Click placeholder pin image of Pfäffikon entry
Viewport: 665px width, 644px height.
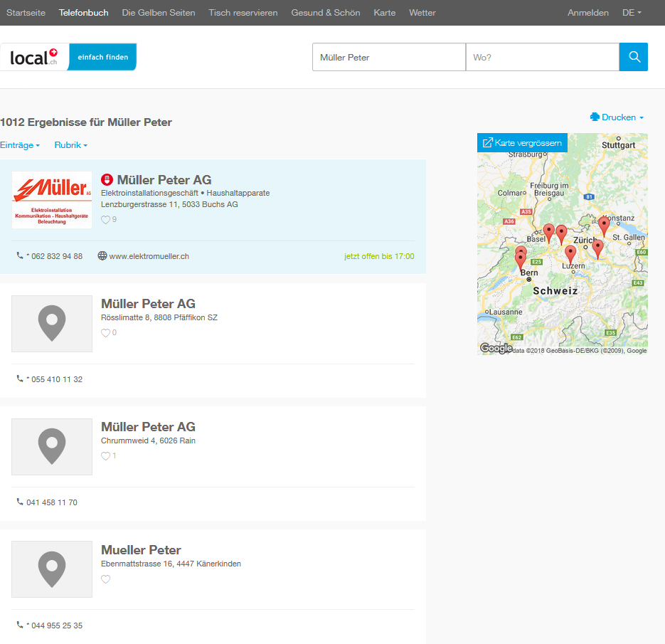[52, 324]
